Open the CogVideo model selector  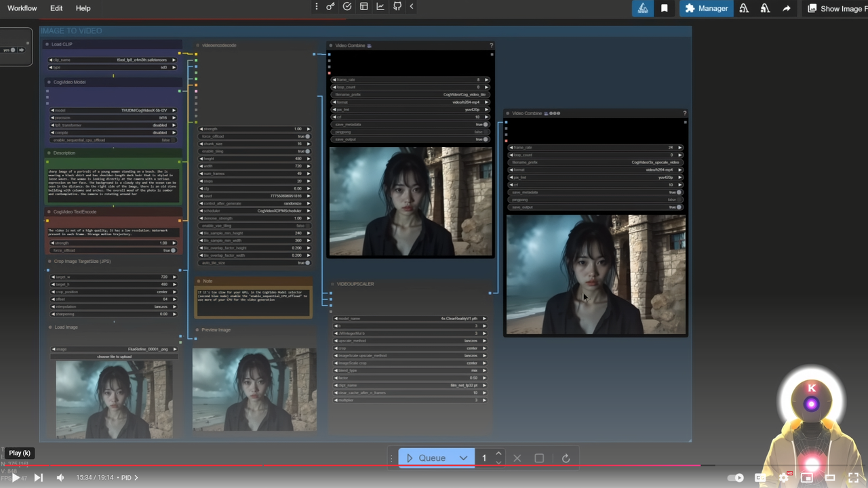pos(113,110)
